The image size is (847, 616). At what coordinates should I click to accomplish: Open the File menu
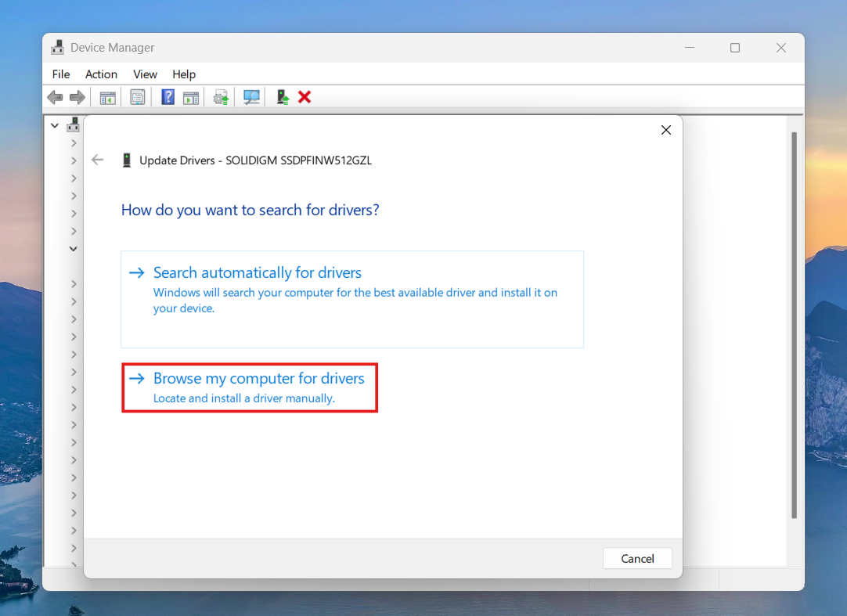click(x=60, y=74)
